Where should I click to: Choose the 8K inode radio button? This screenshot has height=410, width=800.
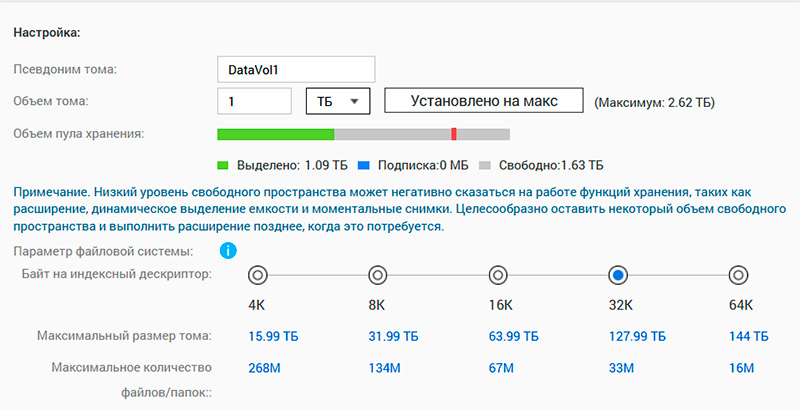(378, 275)
